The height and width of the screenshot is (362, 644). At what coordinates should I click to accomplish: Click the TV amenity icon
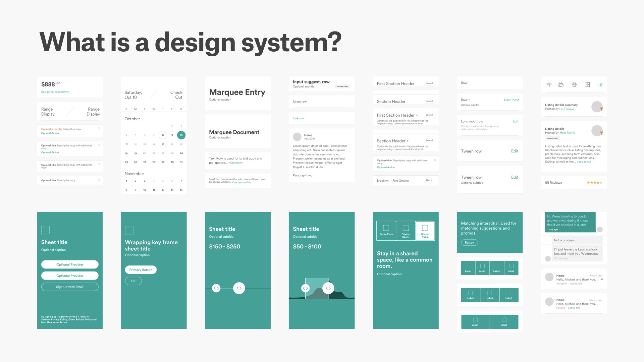561,85
